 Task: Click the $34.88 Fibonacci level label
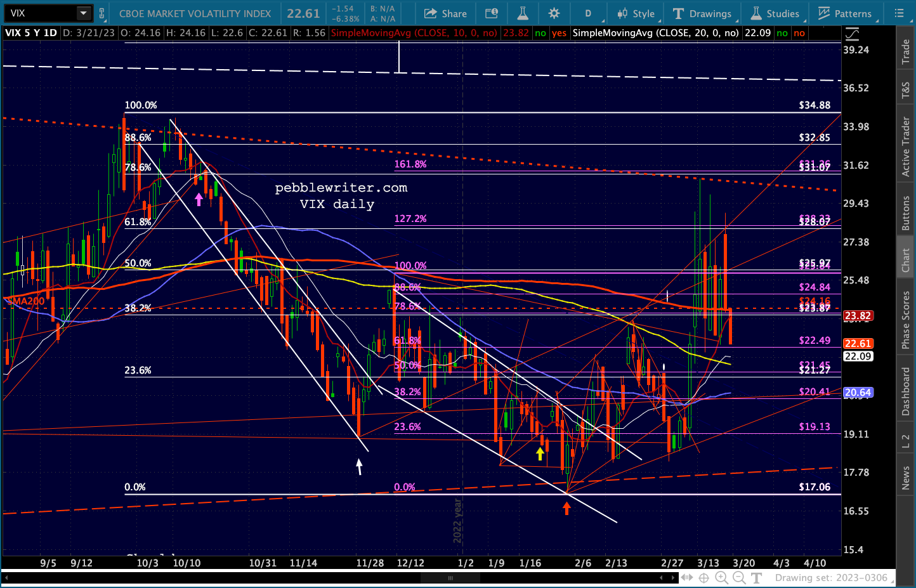[x=815, y=105]
